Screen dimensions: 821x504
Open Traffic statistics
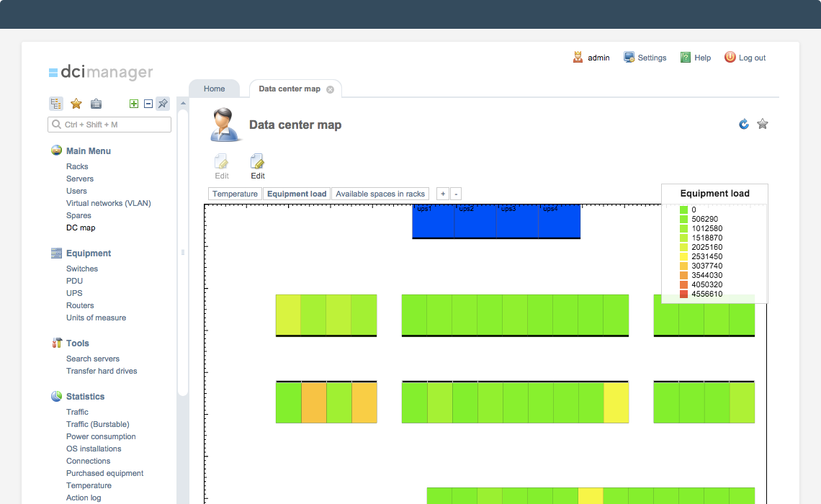pos(77,412)
